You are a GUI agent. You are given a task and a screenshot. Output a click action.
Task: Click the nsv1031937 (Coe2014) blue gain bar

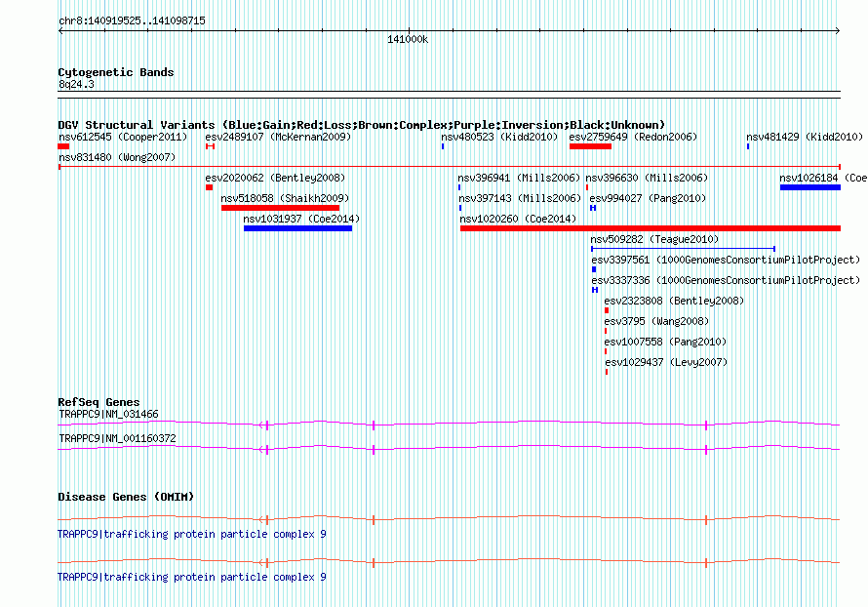click(297, 228)
